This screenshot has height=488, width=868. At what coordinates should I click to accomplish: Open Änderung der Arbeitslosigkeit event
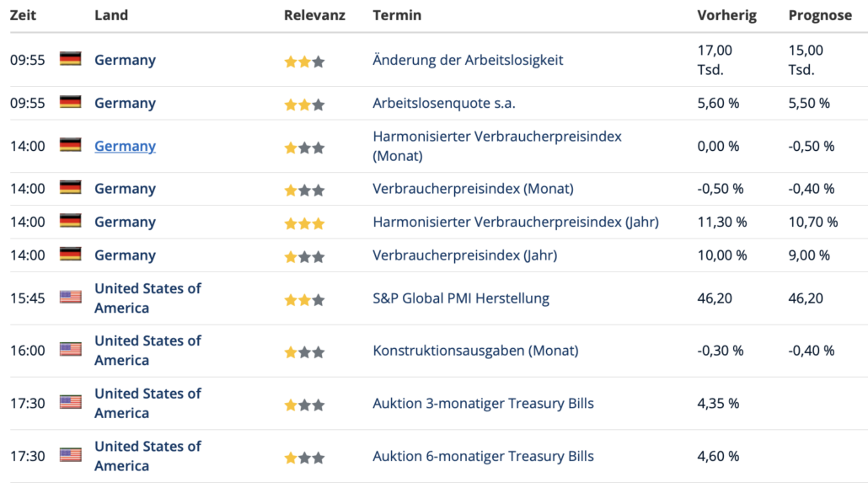click(468, 60)
